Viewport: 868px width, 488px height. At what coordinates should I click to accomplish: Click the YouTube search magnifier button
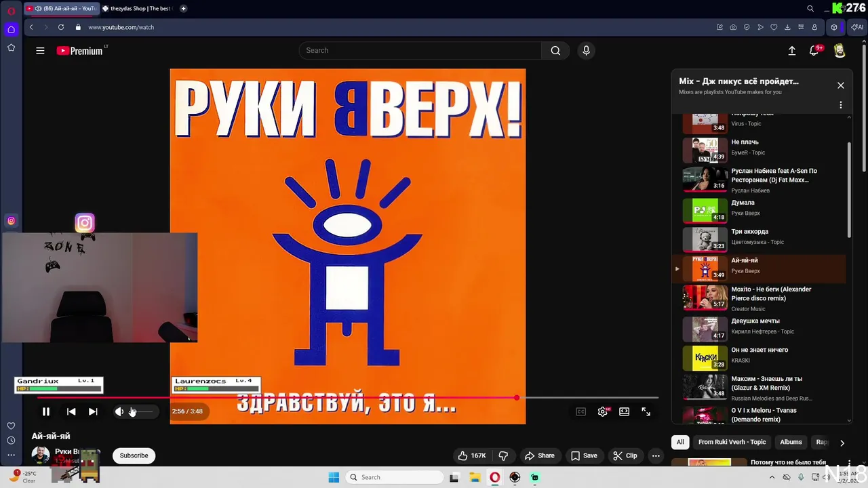pyautogui.click(x=555, y=50)
